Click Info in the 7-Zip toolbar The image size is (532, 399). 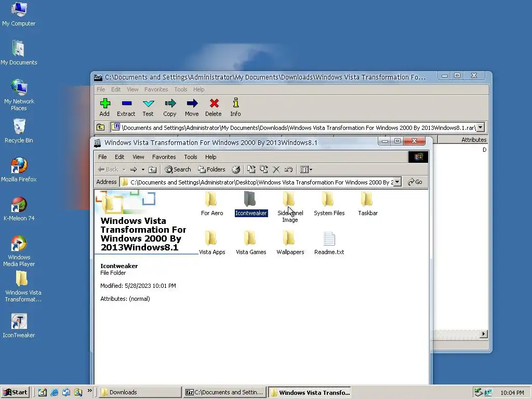235,107
